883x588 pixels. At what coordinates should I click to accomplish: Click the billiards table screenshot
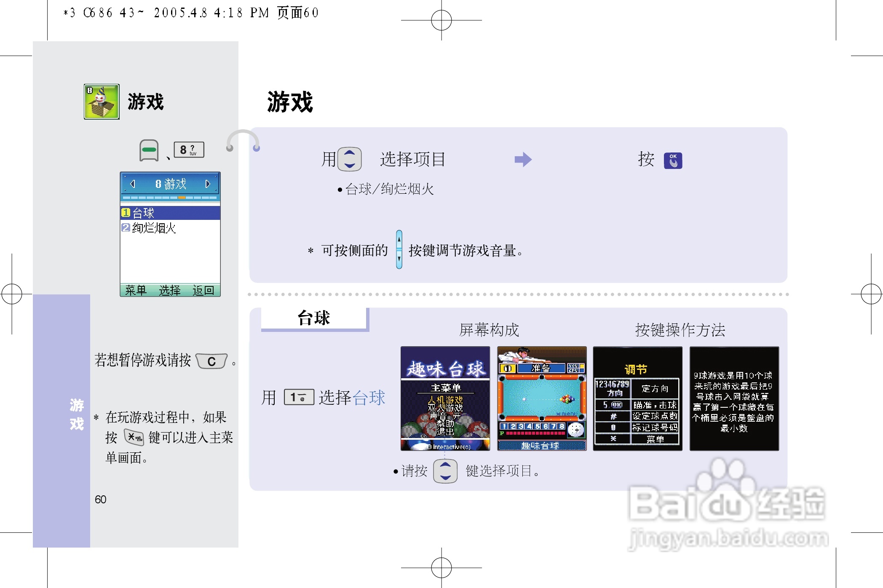(542, 398)
